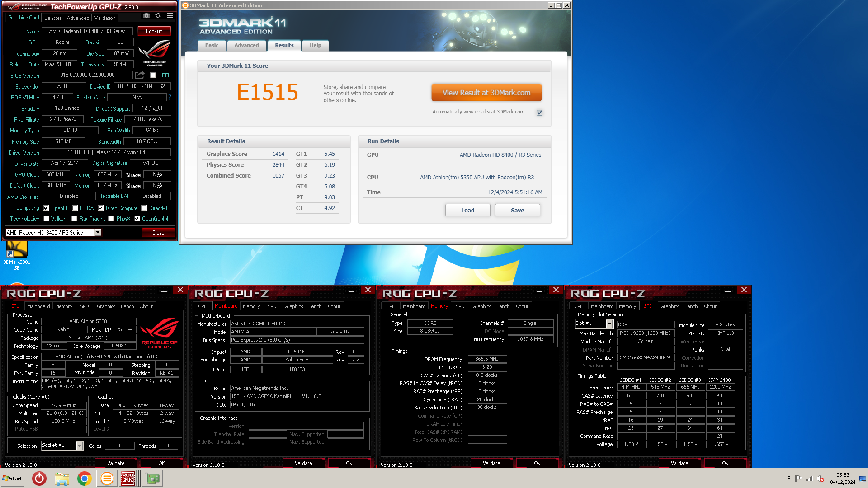Toggle the OpenGL 4.4 checkbox
Viewport: 868px width, 488px height.
tap(137, 219)
